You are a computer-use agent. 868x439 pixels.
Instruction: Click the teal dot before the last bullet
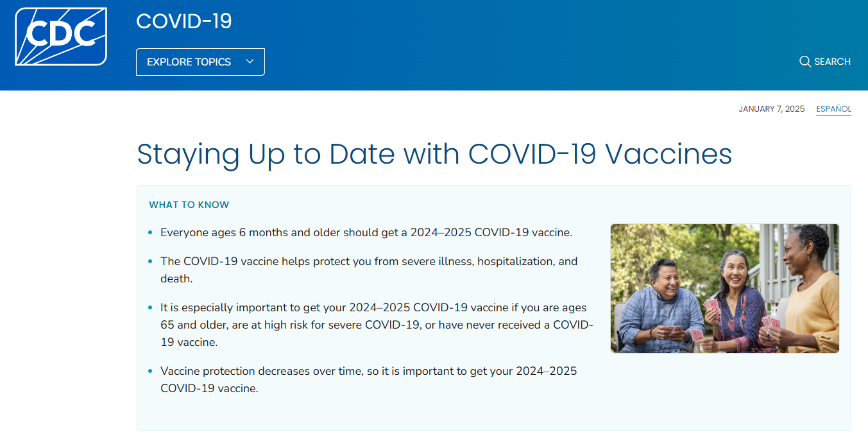[150, 371]
